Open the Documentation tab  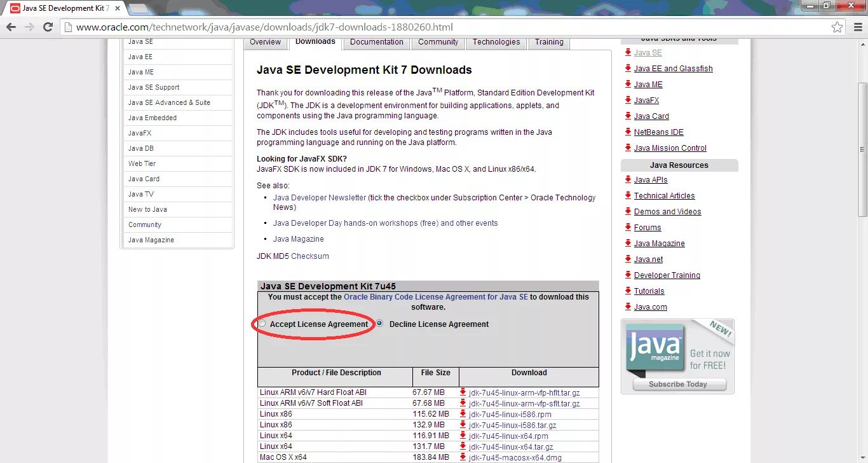(x=377, y=42)
